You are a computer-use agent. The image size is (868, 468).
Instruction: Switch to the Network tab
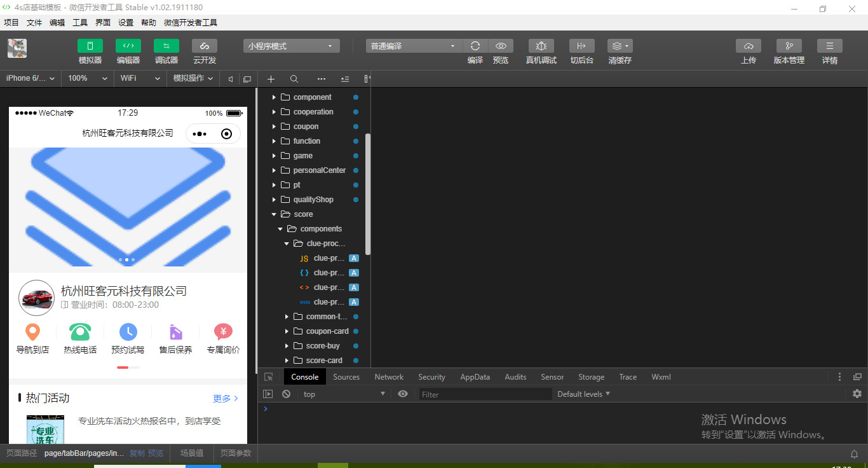389,377
